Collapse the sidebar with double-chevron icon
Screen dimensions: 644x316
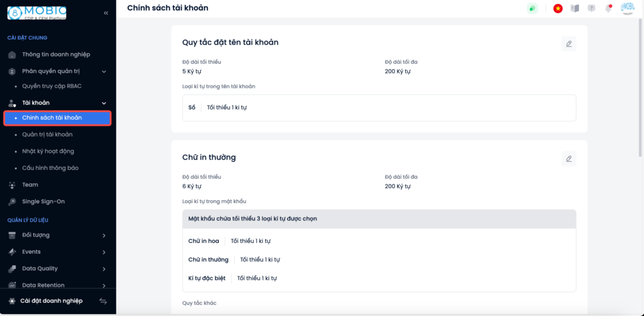coord(106,13)
